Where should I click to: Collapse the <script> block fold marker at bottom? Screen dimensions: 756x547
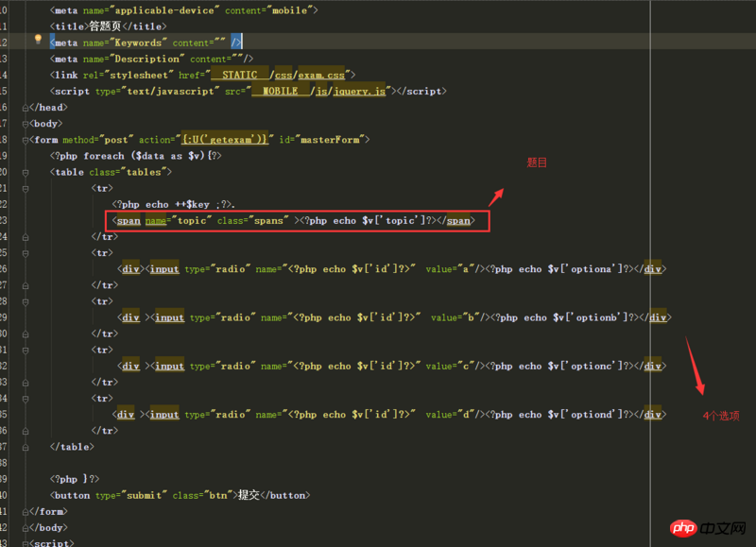point(26,543)
